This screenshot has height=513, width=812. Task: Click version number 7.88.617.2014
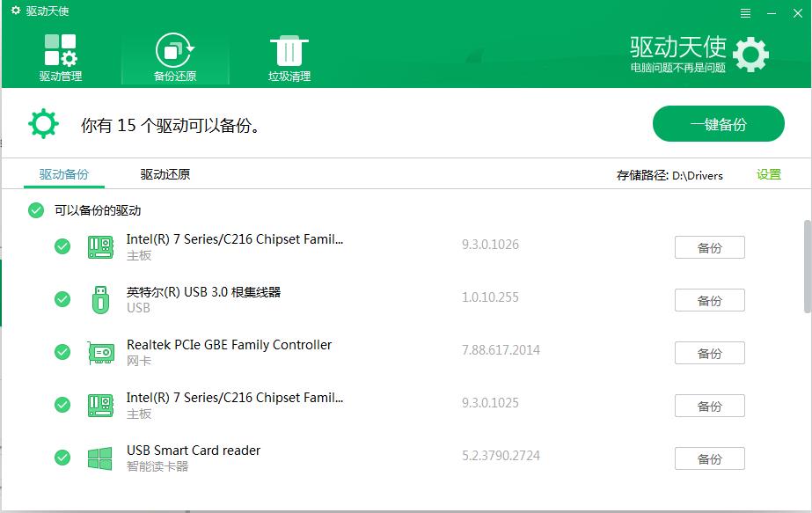tap(501, 350)
